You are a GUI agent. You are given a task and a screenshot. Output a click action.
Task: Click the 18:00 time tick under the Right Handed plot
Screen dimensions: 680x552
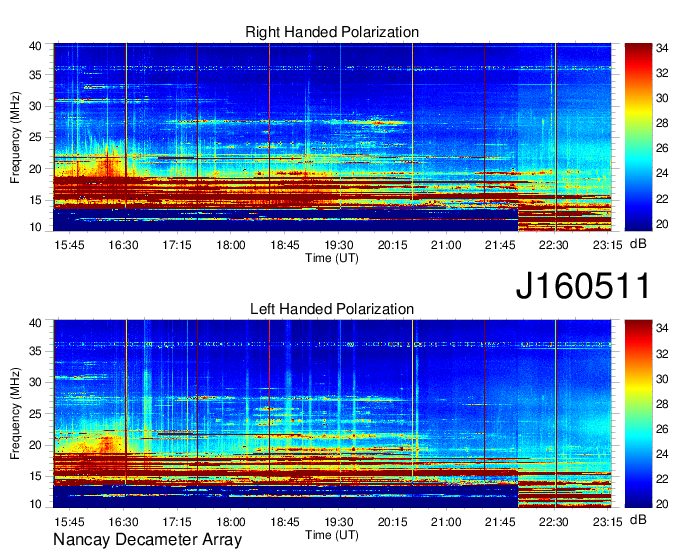pos(231,245)
